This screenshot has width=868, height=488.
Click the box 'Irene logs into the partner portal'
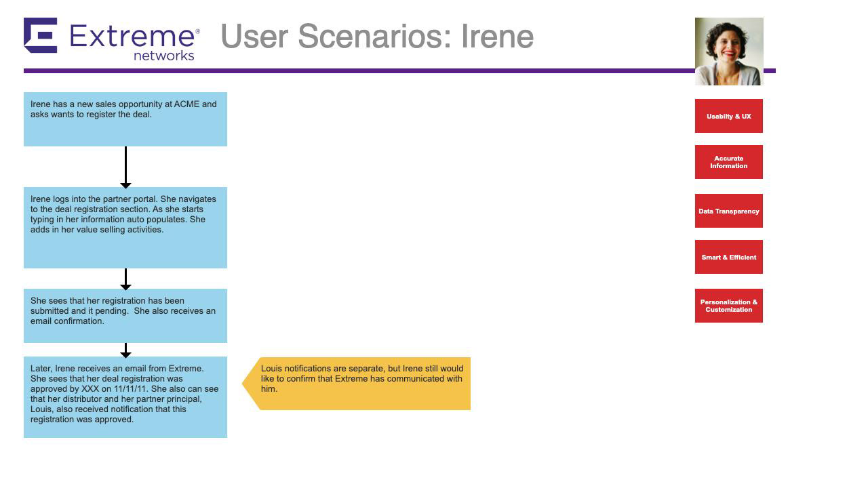click(125, 228)
